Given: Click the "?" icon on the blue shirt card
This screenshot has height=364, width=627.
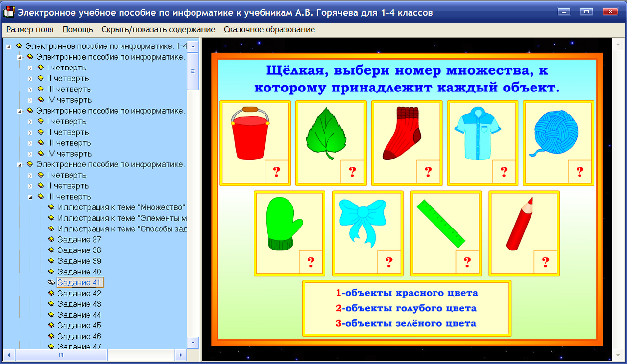Looking at the screenshot, I should tap(504, 172).
